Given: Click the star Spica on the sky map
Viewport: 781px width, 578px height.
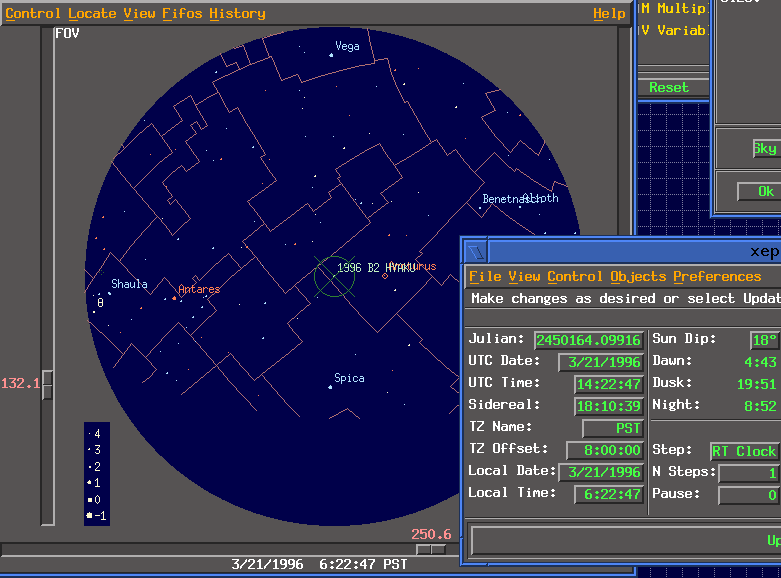Looking at the screenshot, I should click(330, 387).
